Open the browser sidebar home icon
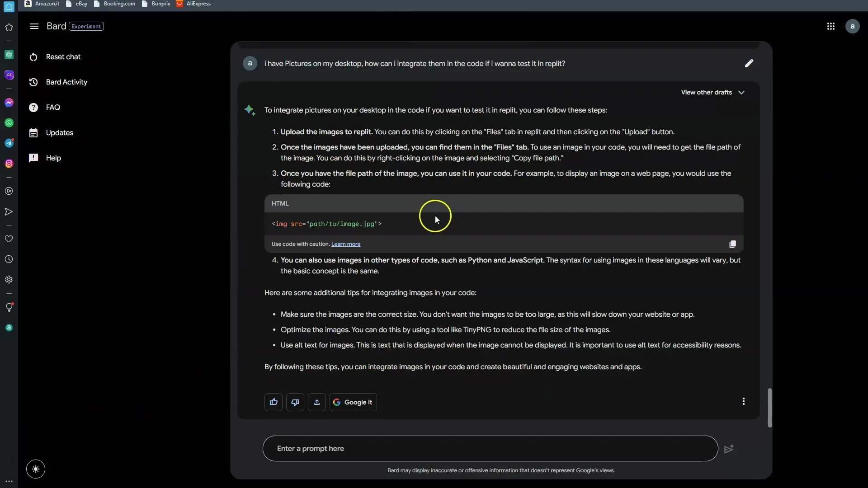 [9, 6]
